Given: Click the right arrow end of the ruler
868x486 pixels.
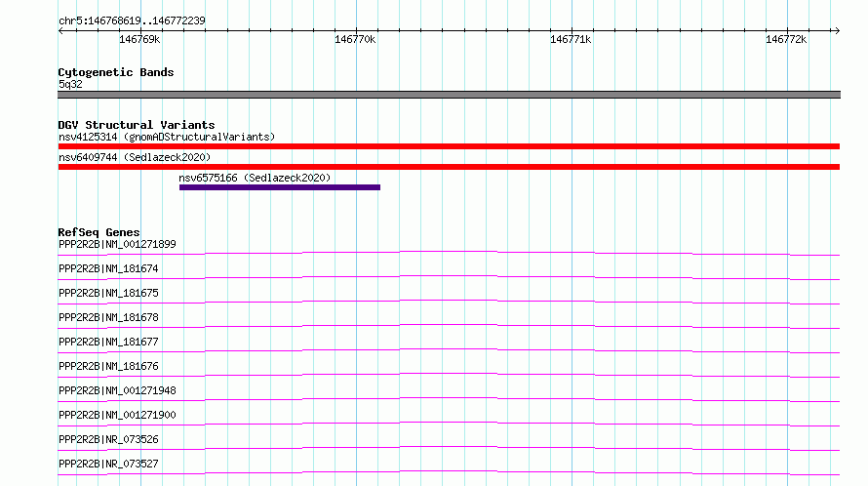Looking at the screenshot, I should pyautogui.click(x=837, y=30).
